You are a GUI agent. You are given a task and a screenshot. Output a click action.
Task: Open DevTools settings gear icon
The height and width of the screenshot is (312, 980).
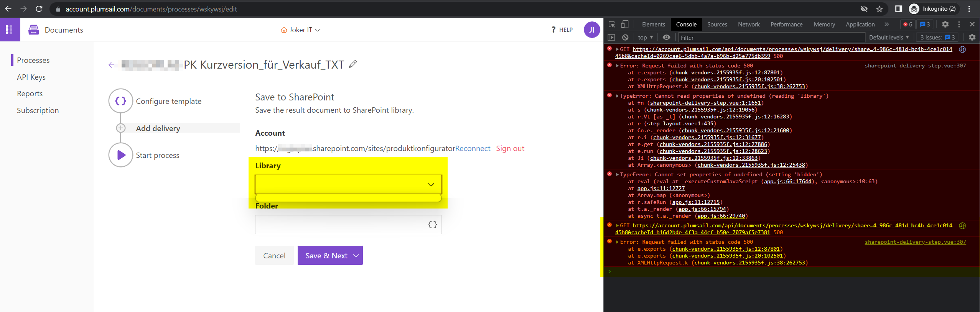[x=945, y=24]
